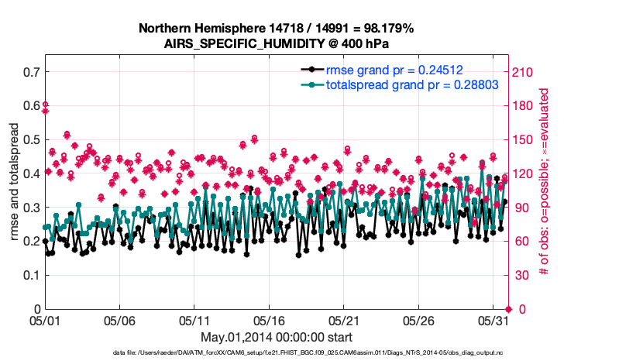This screenshot has height=364, width=643.
Task: Click the 'May.01,2014 00:00:00 start' x-axis label
Action: 276,337
